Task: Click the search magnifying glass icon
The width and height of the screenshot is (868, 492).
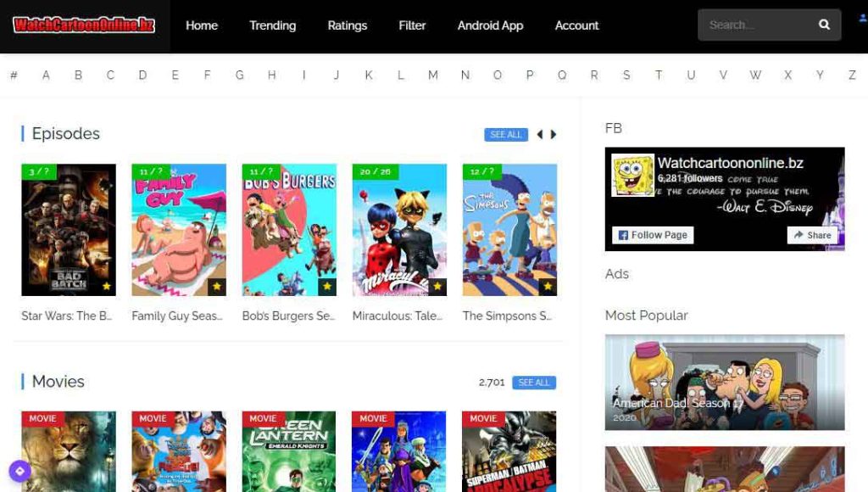Action: point(824,25)
